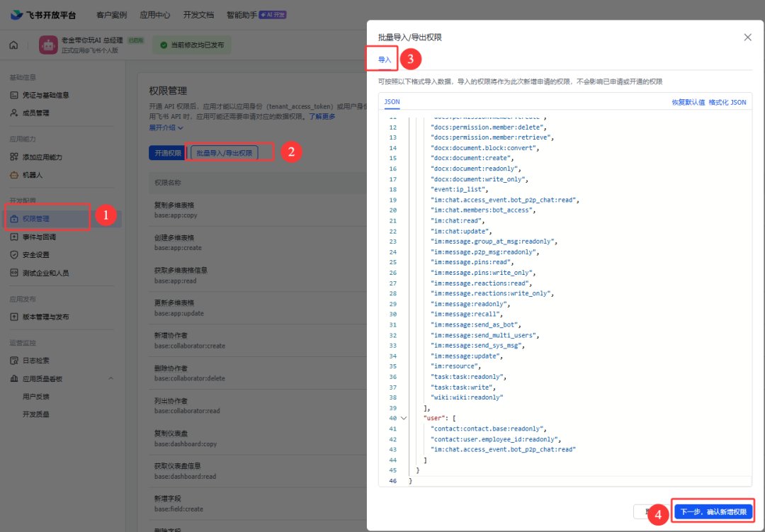Open 安全设置 sidebar item
The height and width of the screenshot is (532, 765).
[x=35, y=255]
